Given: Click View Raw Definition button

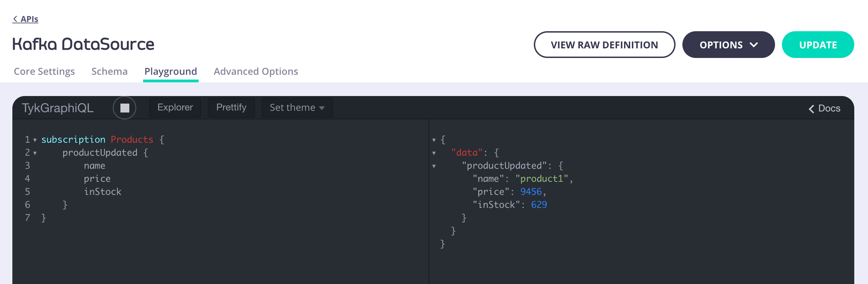Looking at the screenshot, I should [604, 45].
